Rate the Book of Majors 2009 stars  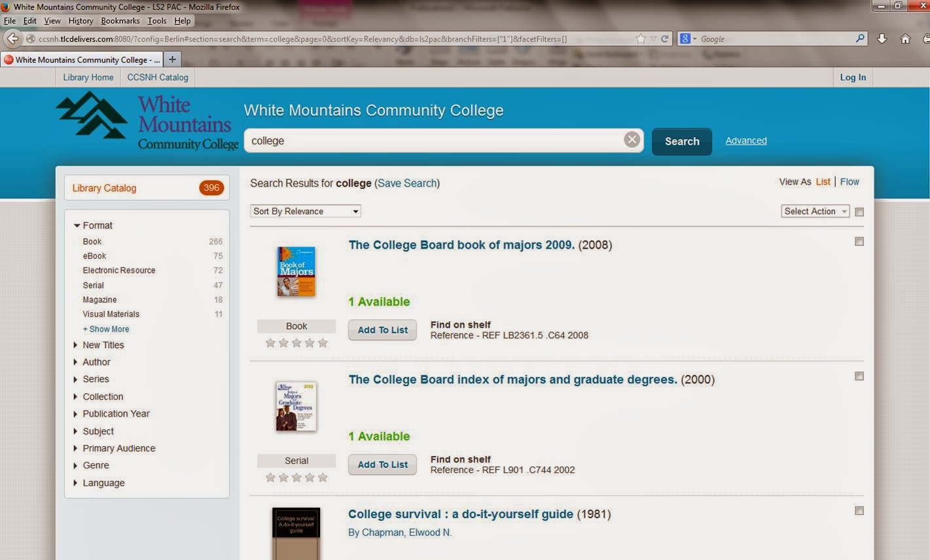pyautogui.click(x=296, y=343)
